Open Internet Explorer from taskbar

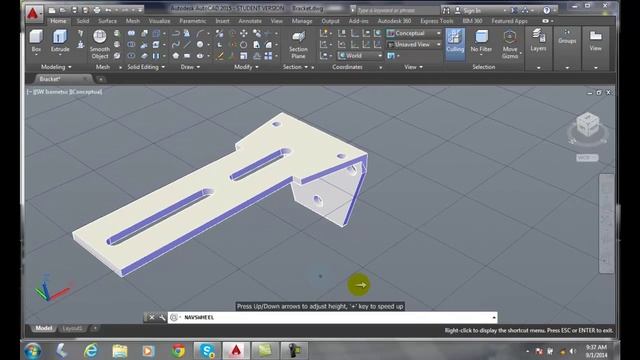tap(91, 351)
